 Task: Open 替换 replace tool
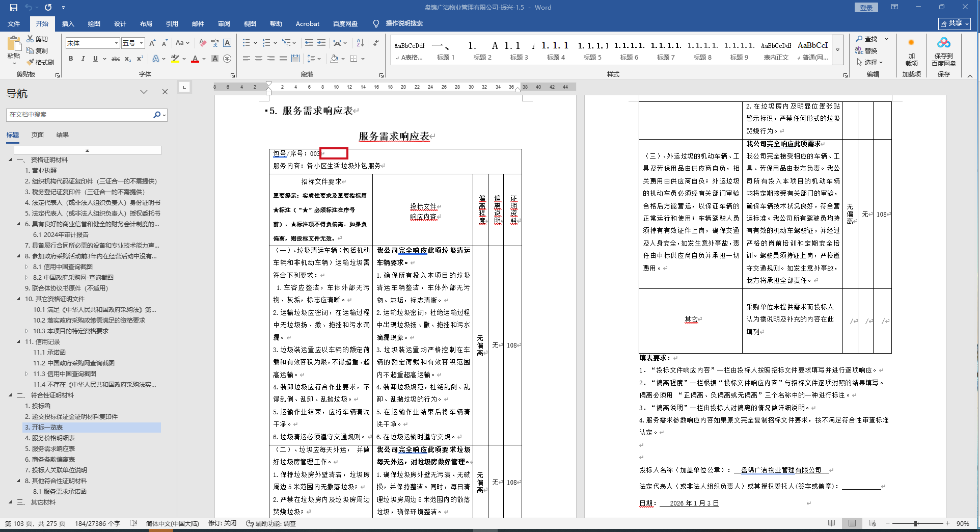pyautogui.click(x=866, y=51)
